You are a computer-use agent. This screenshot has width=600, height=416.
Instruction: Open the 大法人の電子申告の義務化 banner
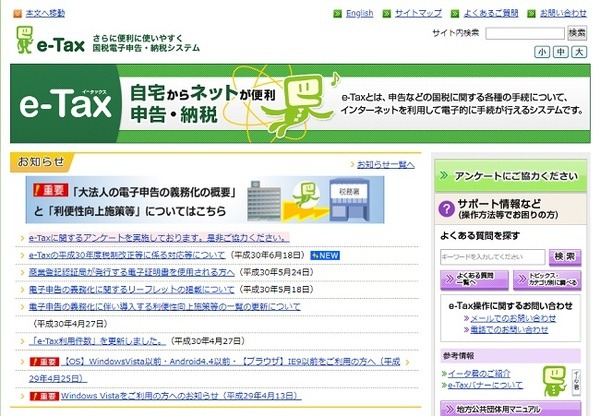point(205,200)
